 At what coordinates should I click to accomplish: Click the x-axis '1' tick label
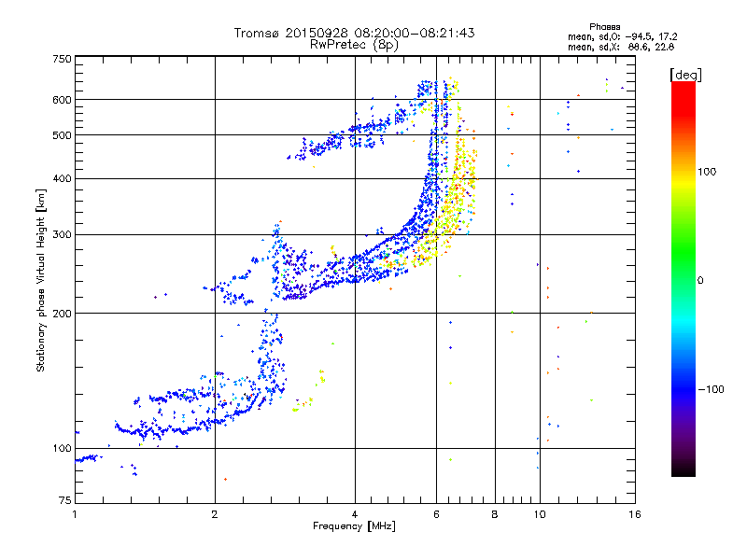coord(75,514)
